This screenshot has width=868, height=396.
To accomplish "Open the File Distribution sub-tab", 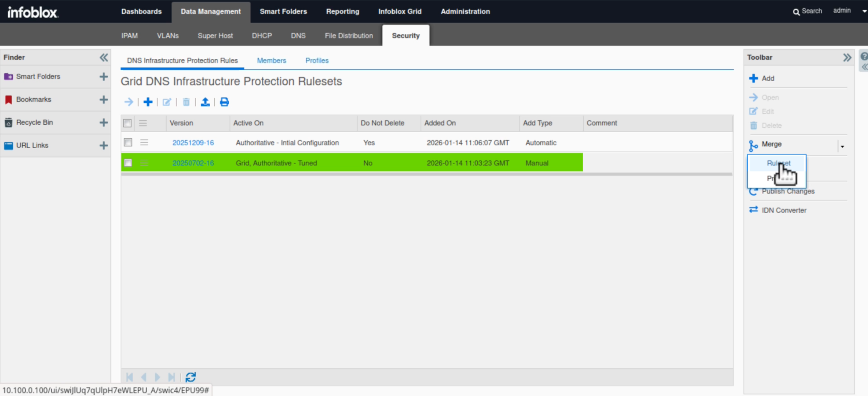I will [349, 36].
